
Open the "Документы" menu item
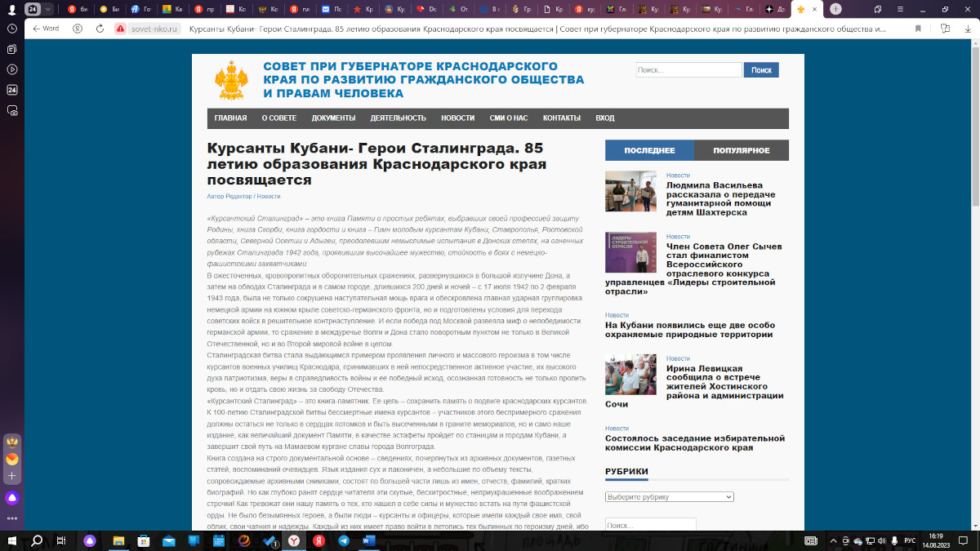coord(333,118)
